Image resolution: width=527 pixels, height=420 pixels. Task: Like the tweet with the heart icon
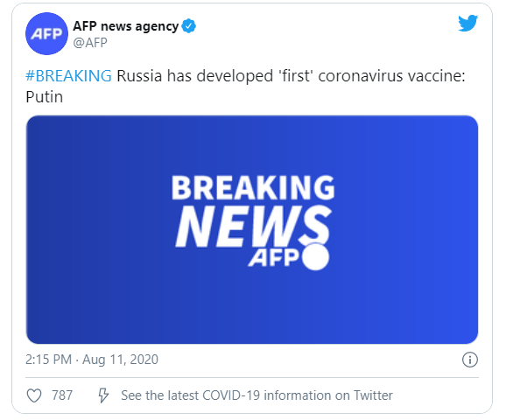[x=34, y=395]
